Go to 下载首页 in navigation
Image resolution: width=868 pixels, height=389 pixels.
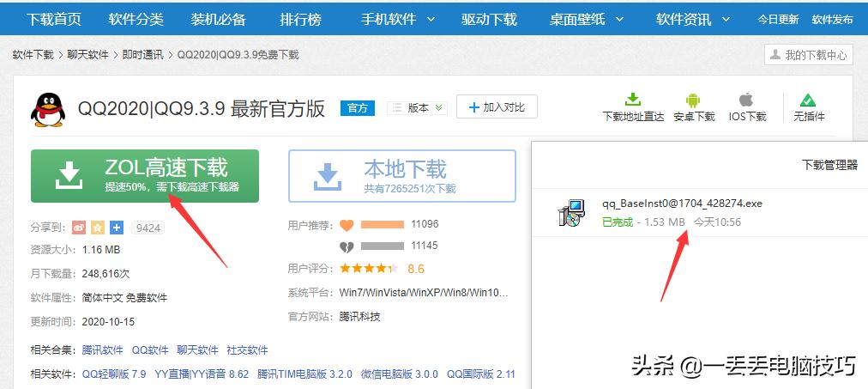(x=54, y=20)
